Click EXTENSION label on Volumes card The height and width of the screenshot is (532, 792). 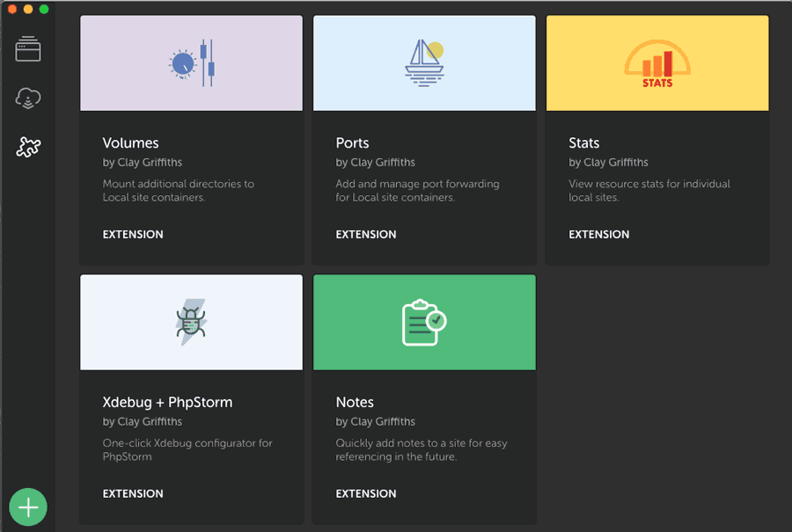[x=133, y=235]
